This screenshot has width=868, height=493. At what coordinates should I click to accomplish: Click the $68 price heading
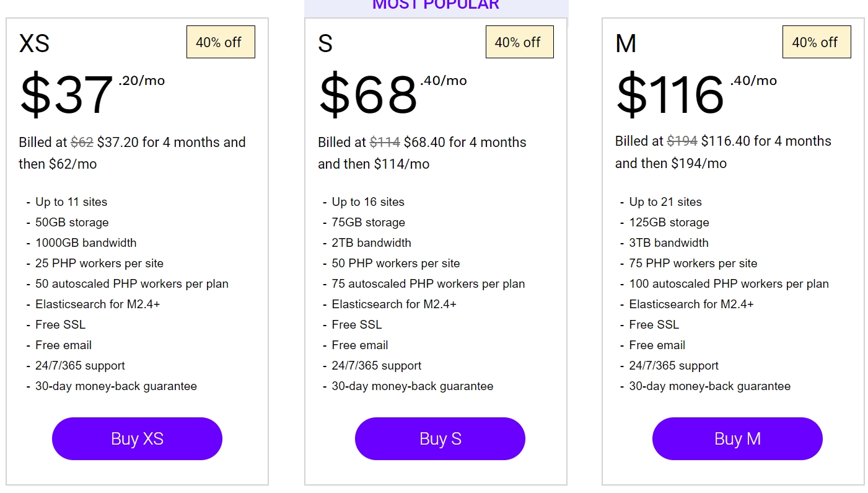point(368,94)
